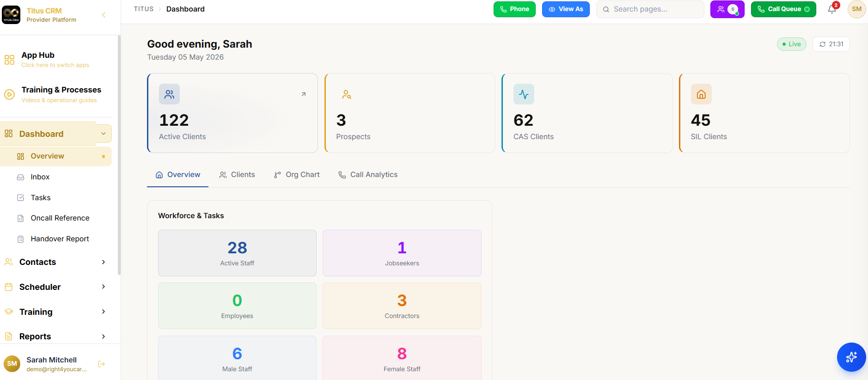Screen dimensions: 868x380
Task: Open the Active Clients card arrow link
Action: (304, 94)
